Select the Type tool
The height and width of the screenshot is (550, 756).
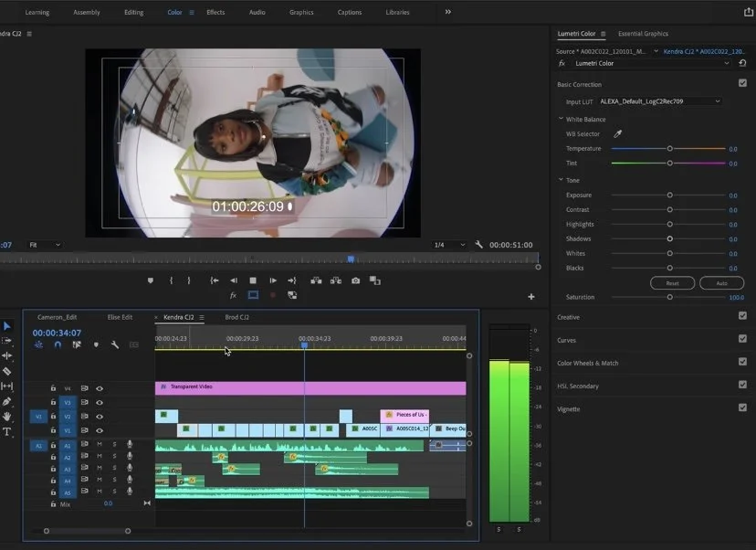tap(7, 431)
